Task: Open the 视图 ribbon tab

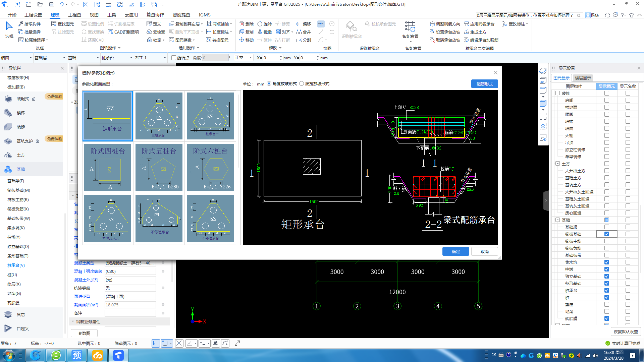Action: (94, 15)
